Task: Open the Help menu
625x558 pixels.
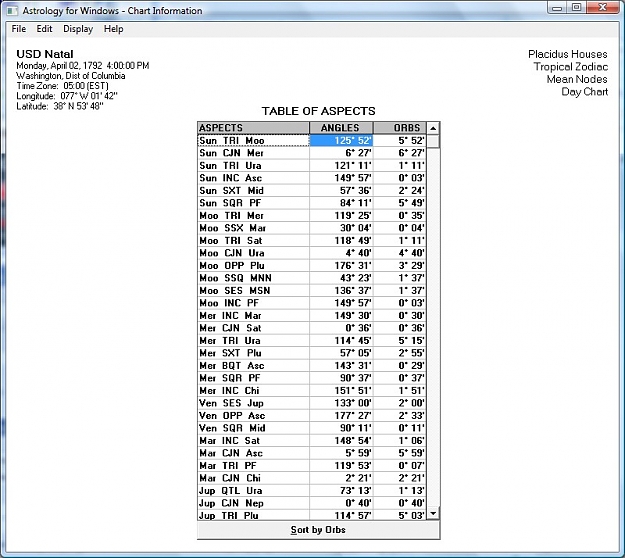Action: tap(113, 29)
